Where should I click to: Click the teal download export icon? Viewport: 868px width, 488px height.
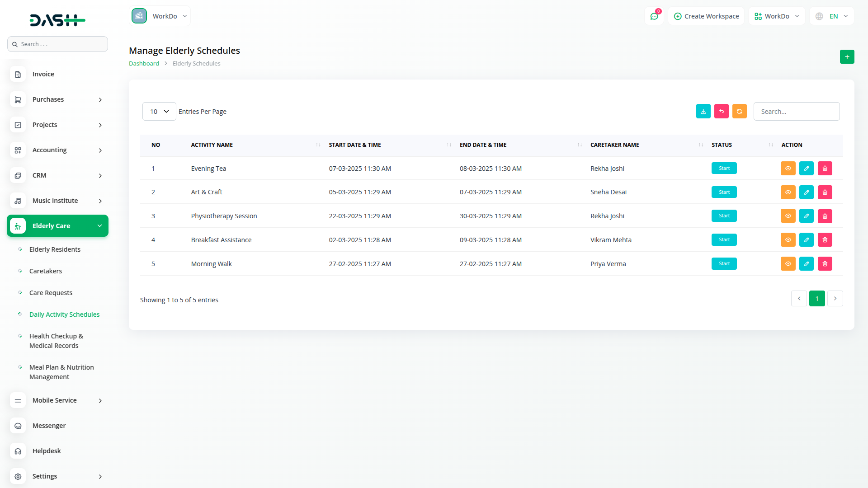coord(703,111)
